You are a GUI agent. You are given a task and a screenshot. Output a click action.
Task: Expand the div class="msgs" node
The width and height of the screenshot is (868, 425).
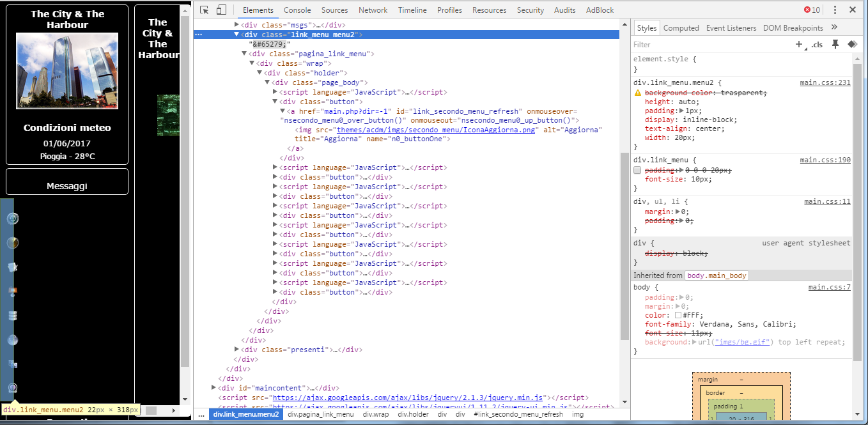[237, 25]
